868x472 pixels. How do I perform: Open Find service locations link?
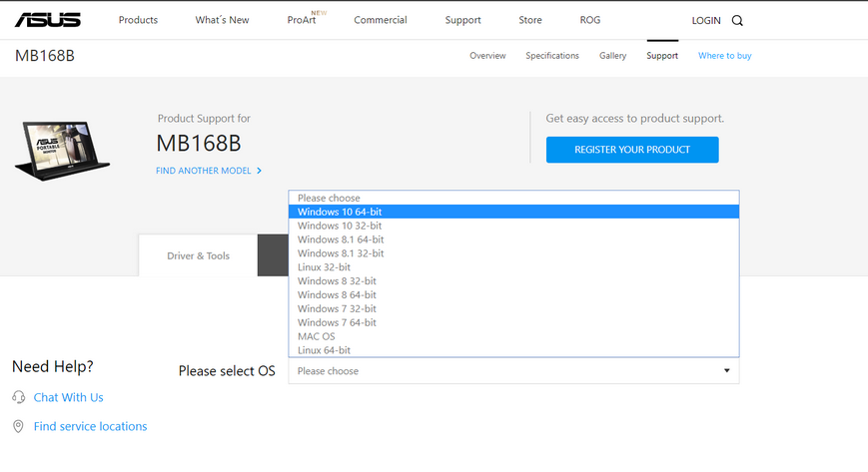pyautogui.click(x=90, y=426)
